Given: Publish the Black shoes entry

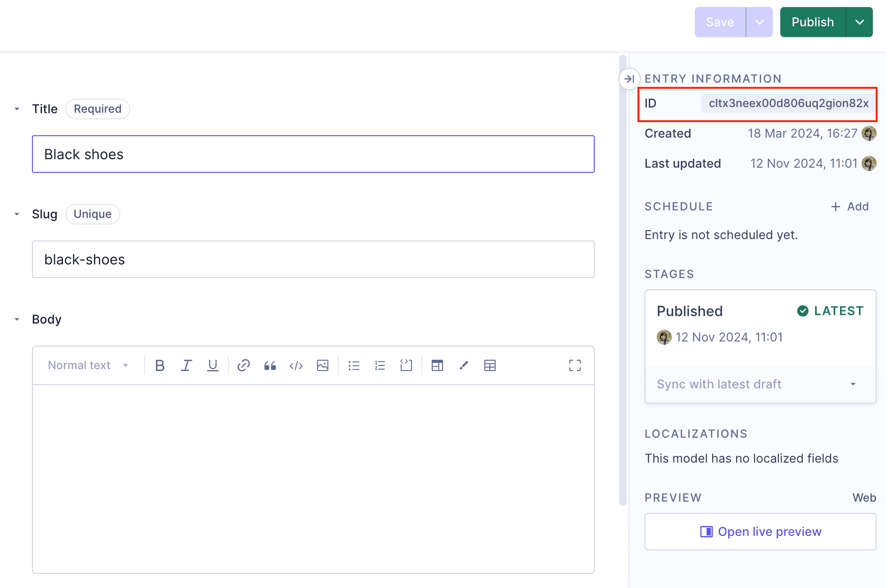Looking at the screenshot, I should 812,22.
